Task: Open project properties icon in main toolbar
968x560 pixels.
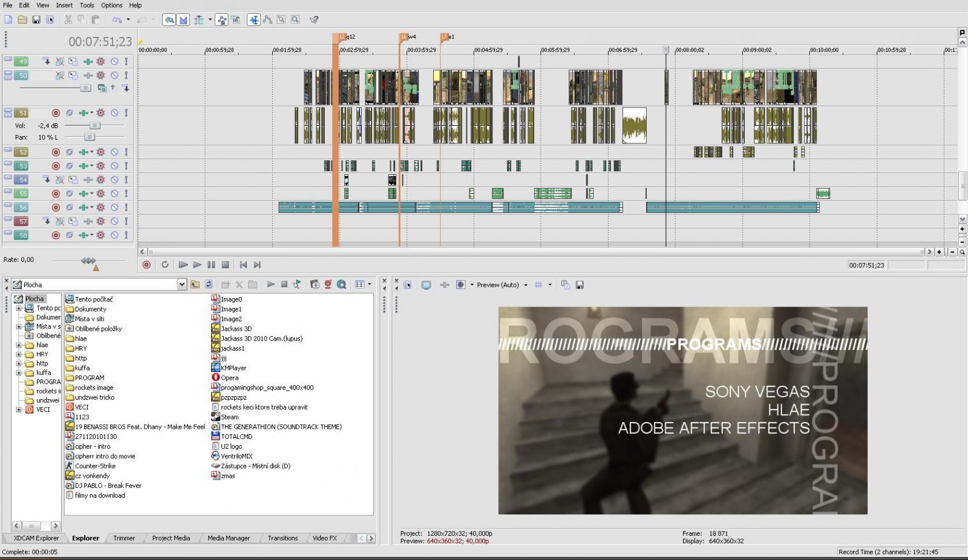Action: pyautogui.click(x=50, y=20)
